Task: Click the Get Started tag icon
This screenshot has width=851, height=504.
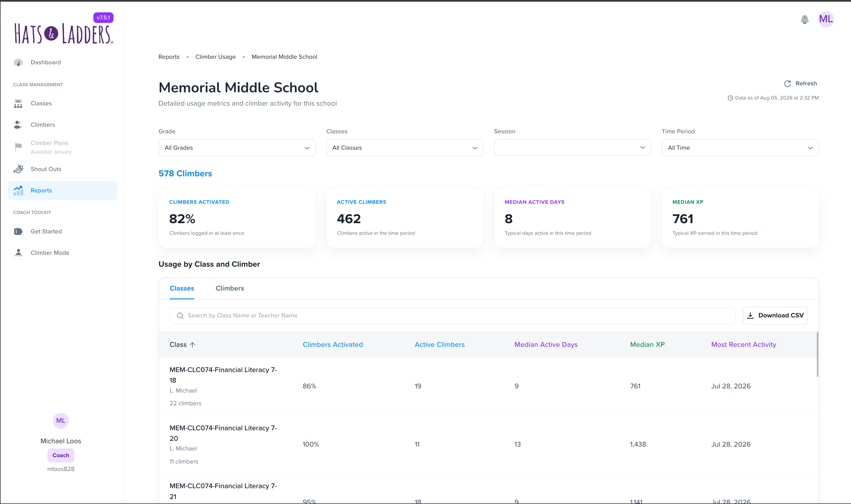Action: click(x=18, y=231)
